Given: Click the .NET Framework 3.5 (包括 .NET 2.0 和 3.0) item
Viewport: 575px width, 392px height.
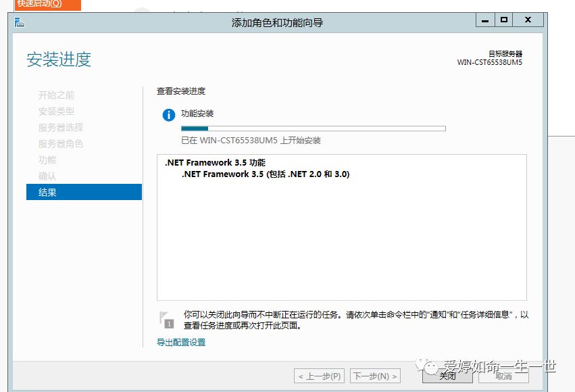Looking at the screenshot, I should pyautogui.click(x=266, y=174).
